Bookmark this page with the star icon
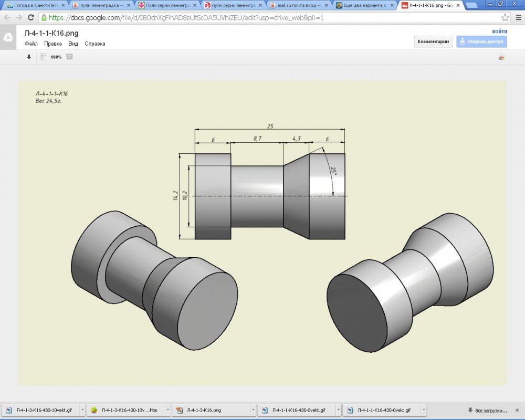The width and height of the screenshot is (525, 420). pos(505,17)
